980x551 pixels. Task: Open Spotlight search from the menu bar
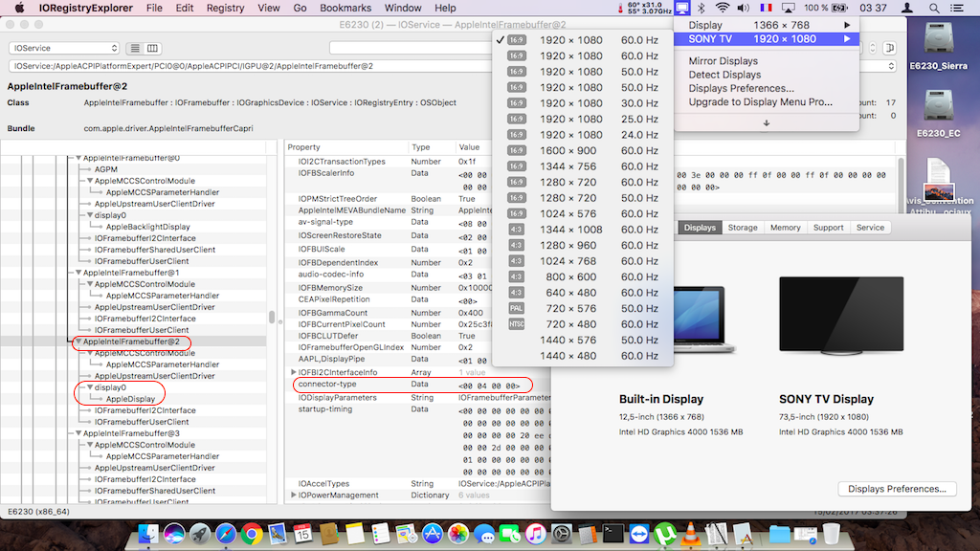pos(933,8)
